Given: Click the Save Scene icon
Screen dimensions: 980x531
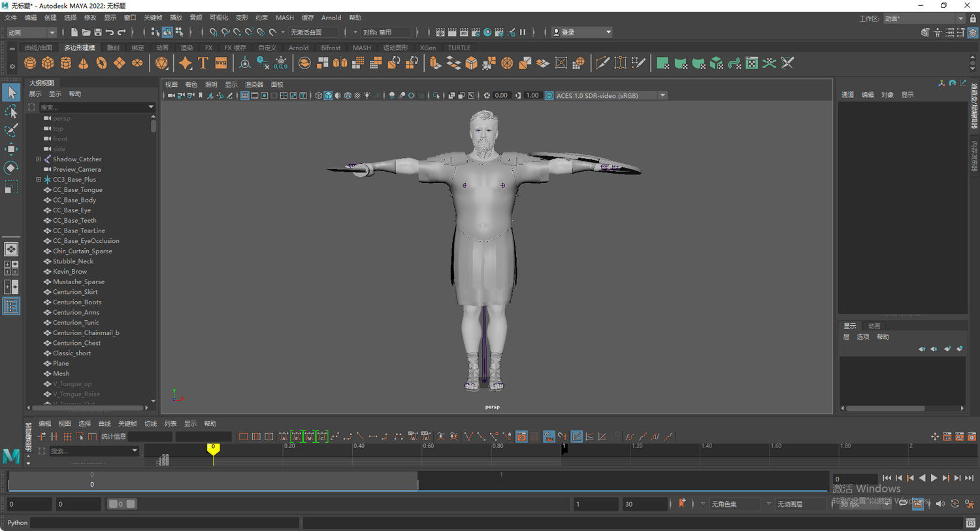Looking at the screenshot, I should [98, 32].
